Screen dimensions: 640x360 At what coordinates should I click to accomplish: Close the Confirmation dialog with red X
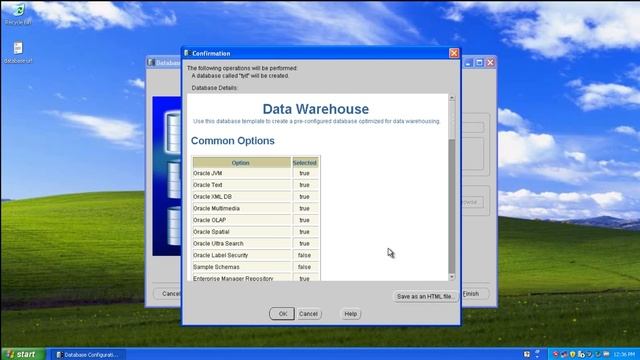[454, 53]
